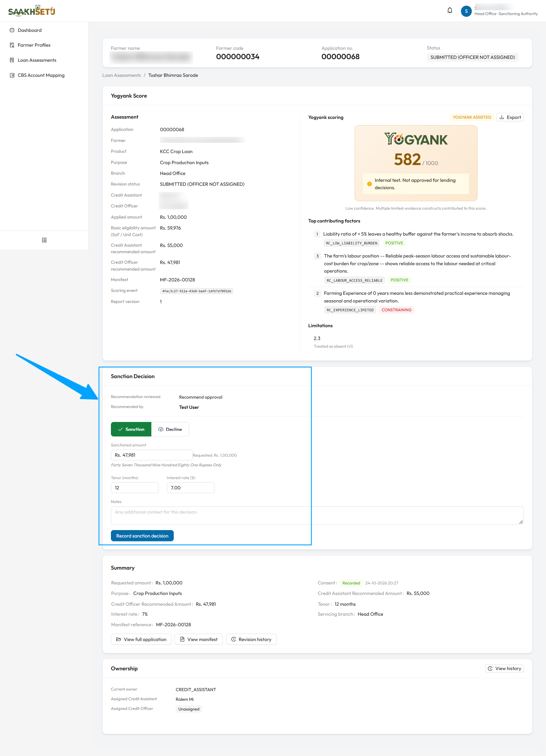The image size is (546, 756).
Task: Click the Loan Assessments breadcrumb link
Action: pos(122,75)
